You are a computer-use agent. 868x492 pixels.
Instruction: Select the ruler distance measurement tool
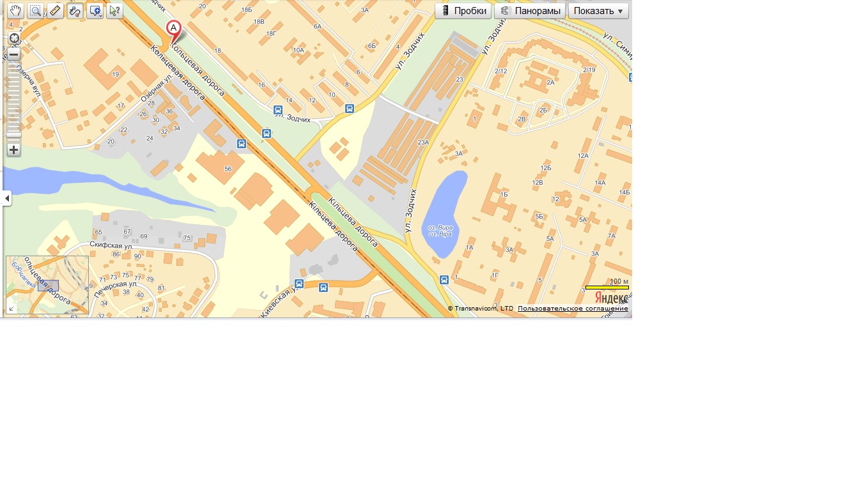pos(56,11)
